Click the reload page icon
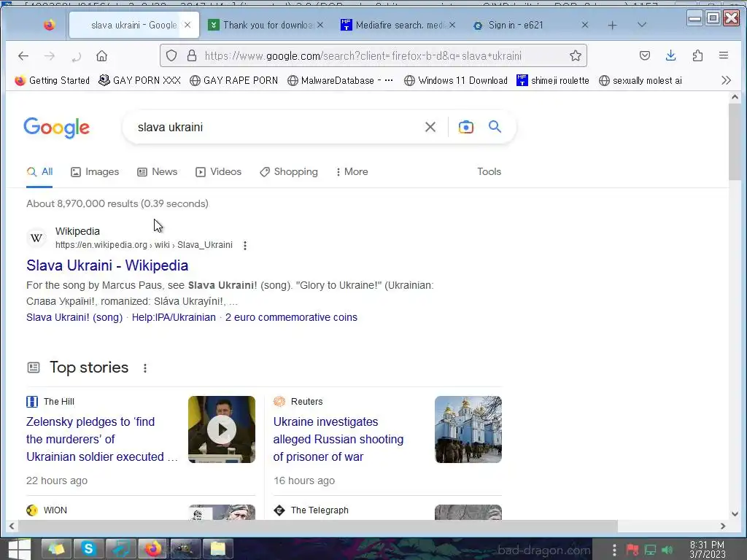The height and width of the screenshot is (560, 747). click(x=76, y=57)
